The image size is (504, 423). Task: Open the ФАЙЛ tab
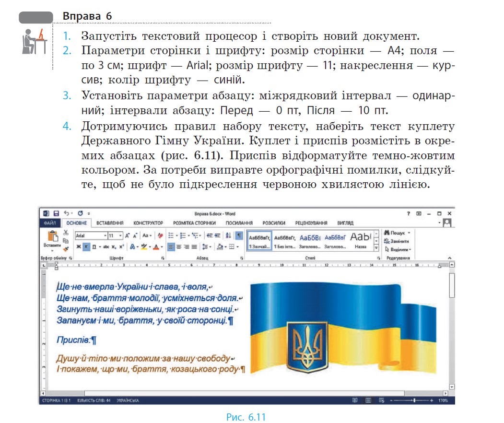[50, 223]
